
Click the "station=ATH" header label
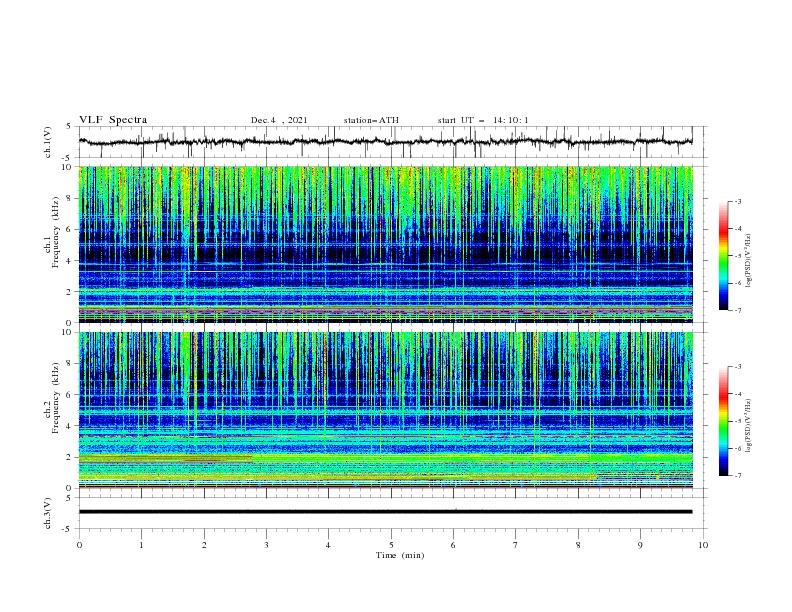click(x=371, y=120)
